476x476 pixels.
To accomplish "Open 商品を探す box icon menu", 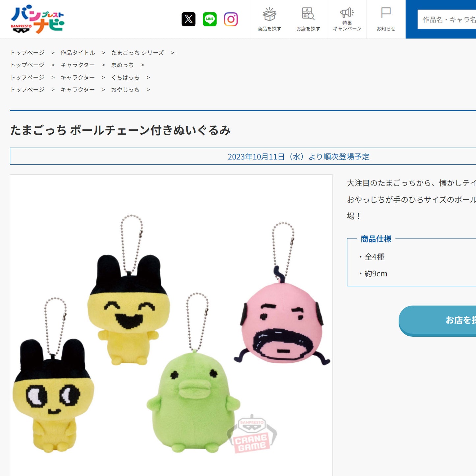I will click(269, 19).
